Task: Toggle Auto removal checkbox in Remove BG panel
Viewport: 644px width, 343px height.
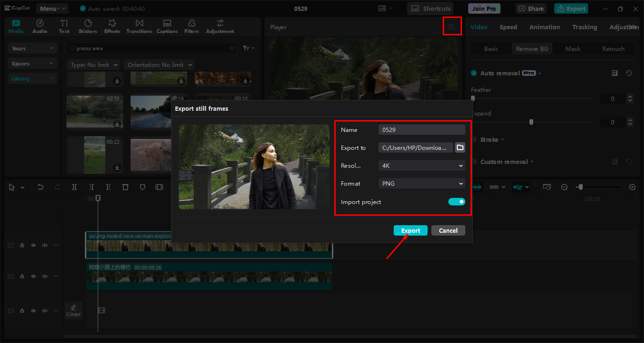Action: 473,73
